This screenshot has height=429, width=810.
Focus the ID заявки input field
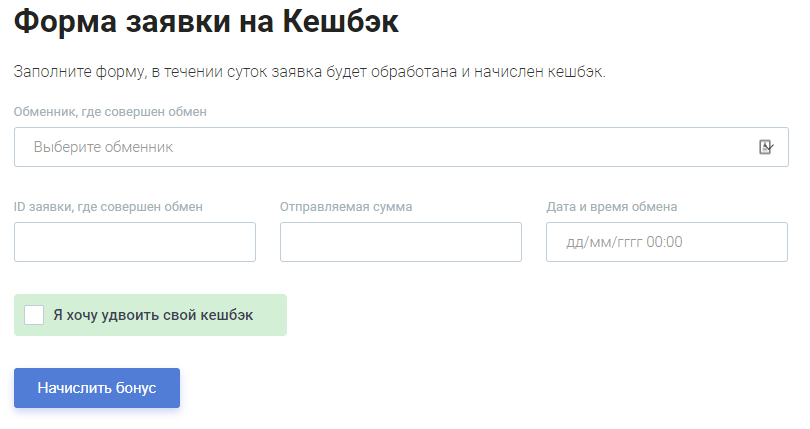pyautogui.click(x=135, y=242)
